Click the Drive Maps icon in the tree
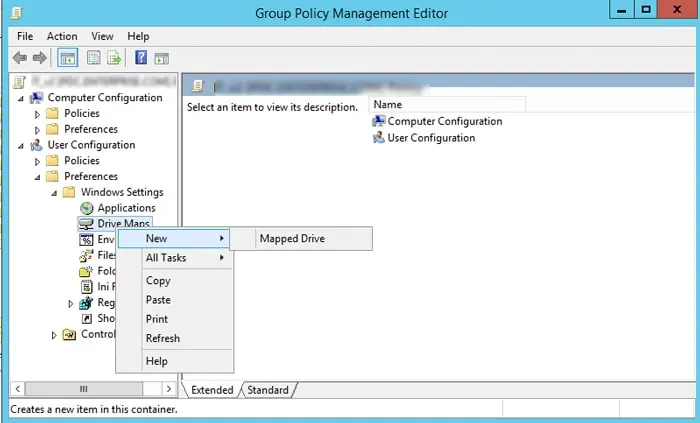This screenshot has height=423, width=700. (x=86, y=224)
